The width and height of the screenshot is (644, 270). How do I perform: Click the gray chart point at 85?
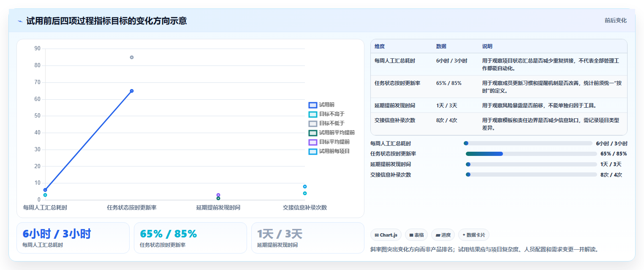point(132,57)
